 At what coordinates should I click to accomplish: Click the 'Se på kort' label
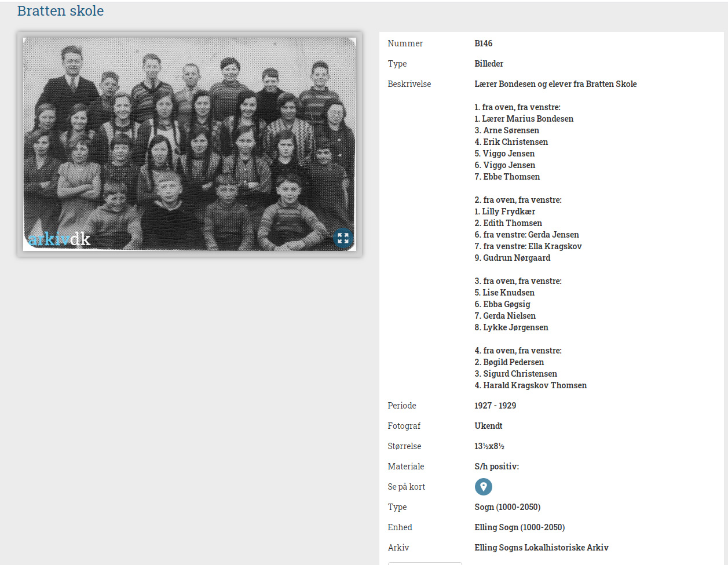coord(406,487)
